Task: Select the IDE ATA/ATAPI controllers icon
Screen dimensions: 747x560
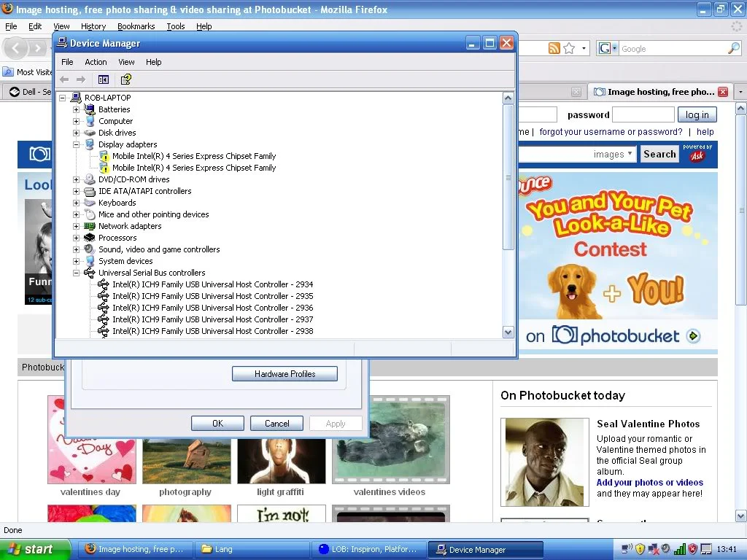Action: [90, 192]
